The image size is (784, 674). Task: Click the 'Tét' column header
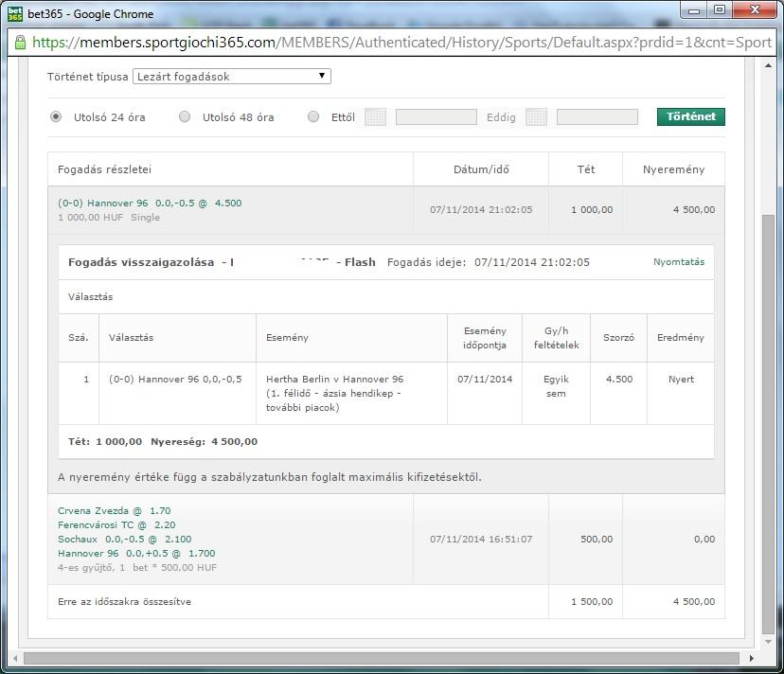pos(586,169)
